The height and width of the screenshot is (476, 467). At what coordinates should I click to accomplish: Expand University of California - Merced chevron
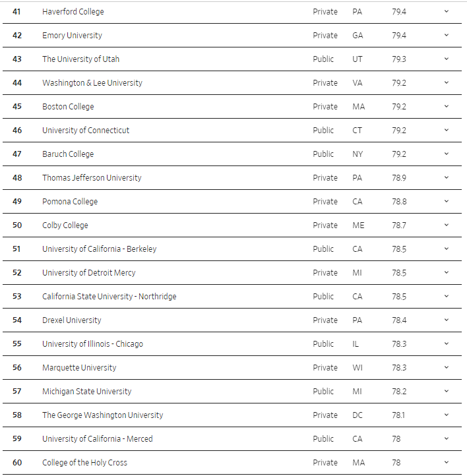pyautogui.click(x=446, y=439)
